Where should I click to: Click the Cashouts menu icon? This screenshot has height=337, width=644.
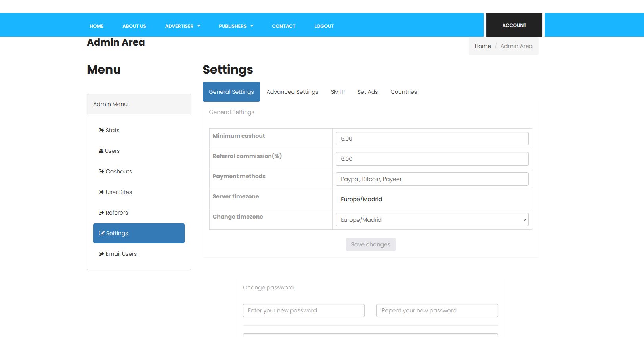[101, 171]
